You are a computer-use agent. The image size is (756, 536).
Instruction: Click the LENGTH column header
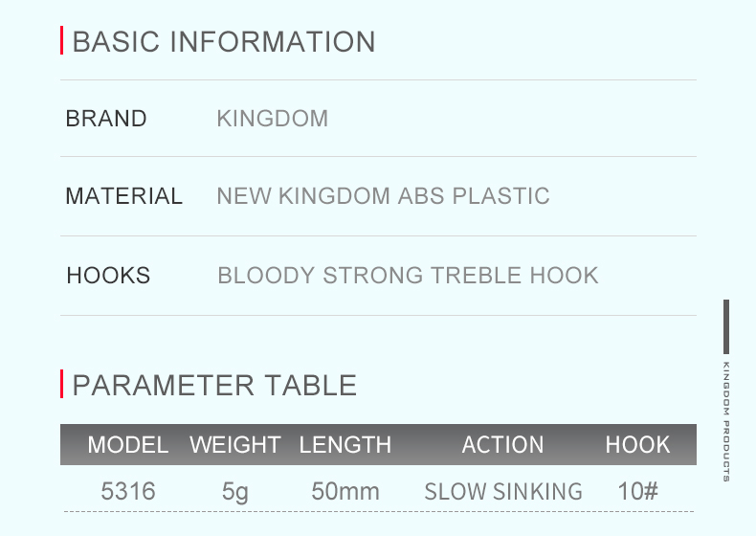[x=345, y=444]
